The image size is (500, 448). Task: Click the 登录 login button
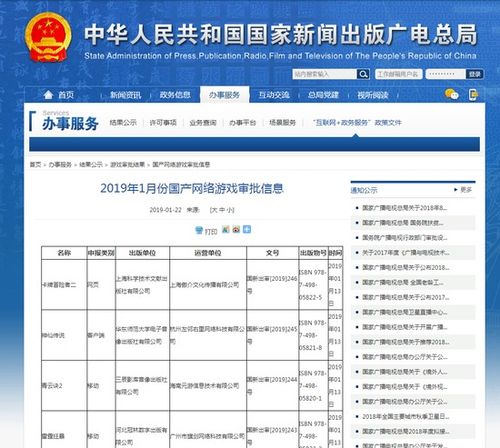pyautogui.click(x=475, y=74)
